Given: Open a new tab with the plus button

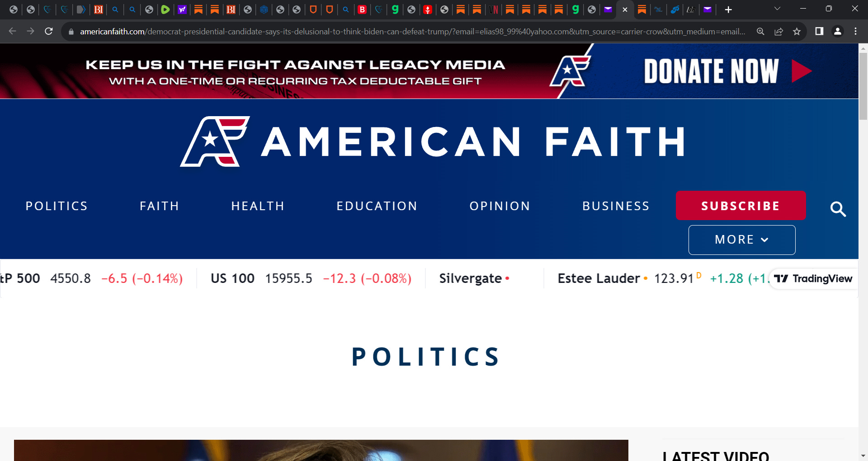Looking at the screenshot, I should pos(728,9).
